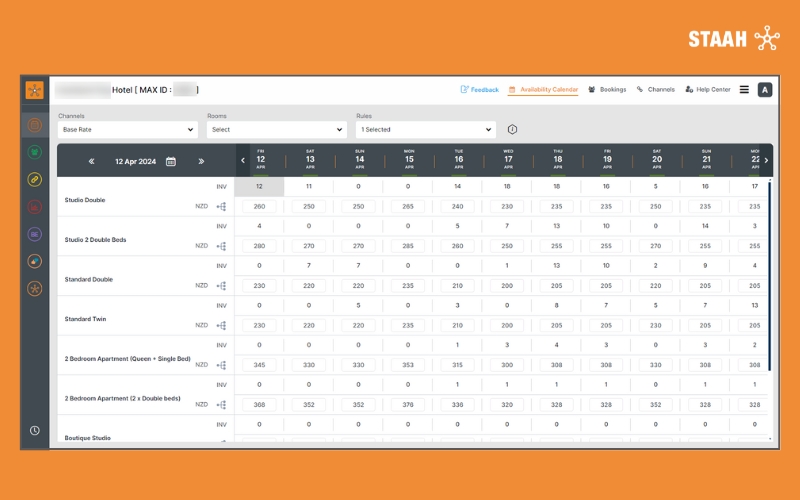
Task: Select the Boutique Studio room label
Action: click(87, 438)
